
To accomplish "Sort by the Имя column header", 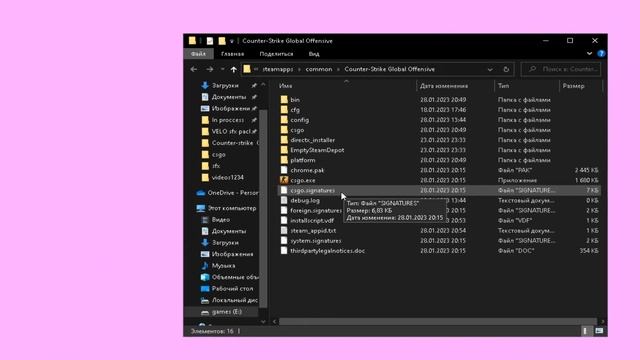I will (347, 86).
